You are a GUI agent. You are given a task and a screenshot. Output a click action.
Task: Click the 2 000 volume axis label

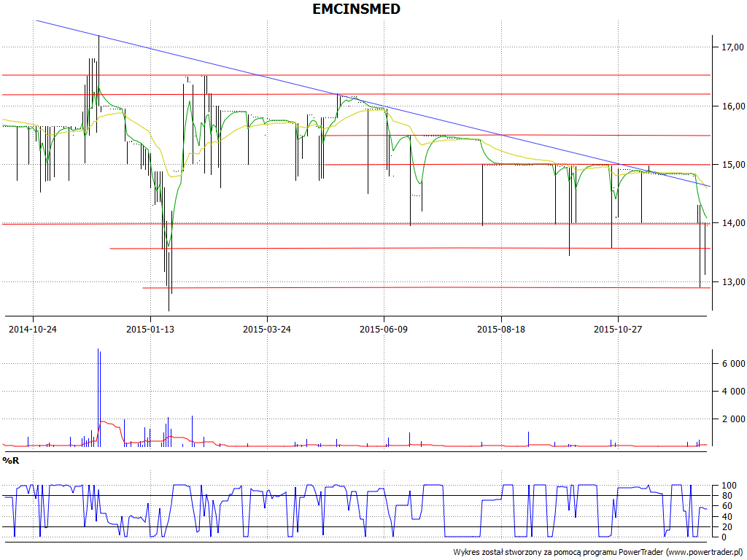click(734, 419)
